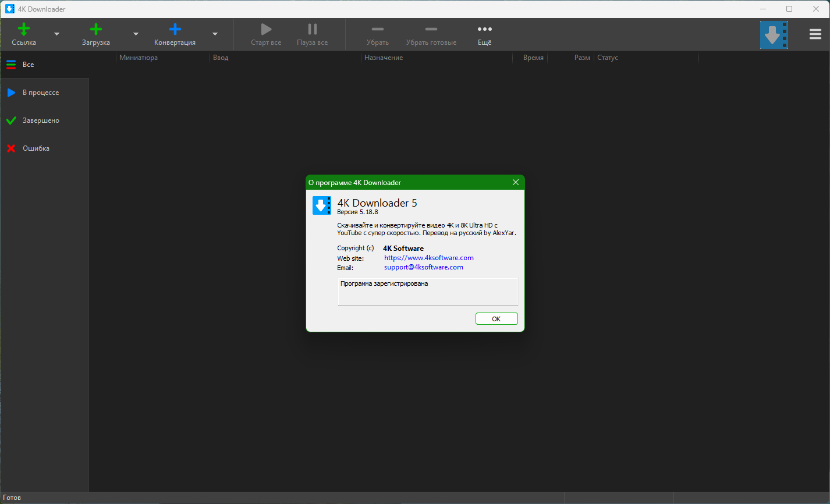Click the green plus Ссылка icon
The width and height of the screenshot is (830, 504).
tap(24, 30)
